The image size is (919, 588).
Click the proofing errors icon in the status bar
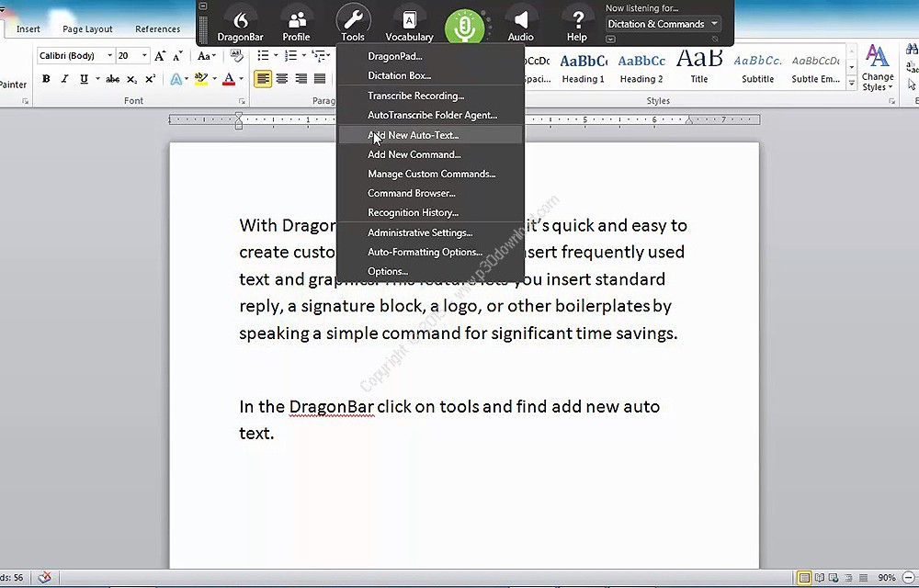pos(44,578)
